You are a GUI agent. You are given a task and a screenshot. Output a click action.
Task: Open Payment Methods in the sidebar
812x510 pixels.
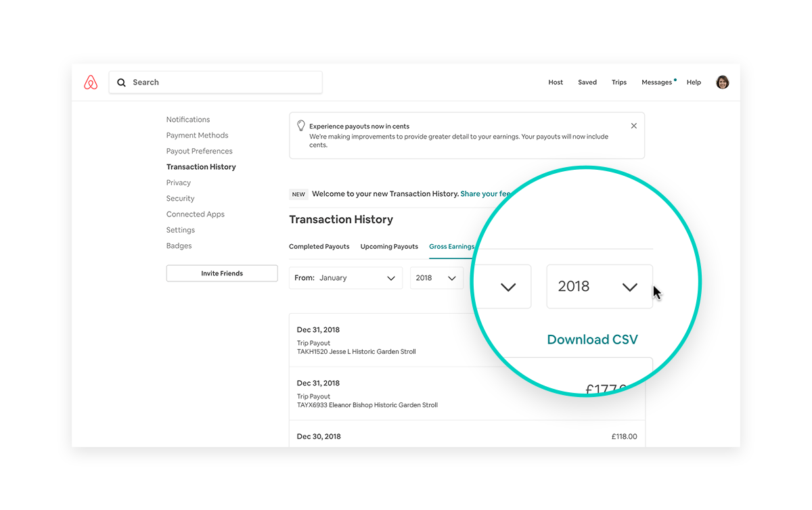click(197, 135)
